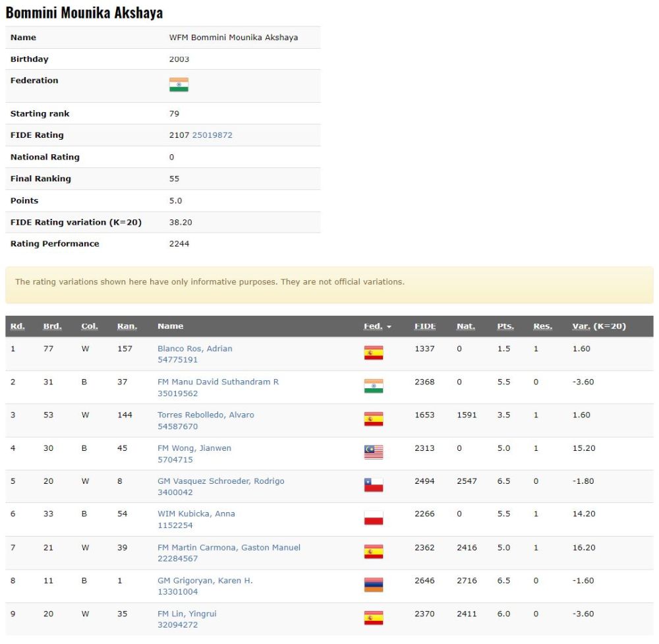Image resolution: width=659 pixels, height=644 pixels.
Task: Select the rating variation value 38.20
Action: tap(181, 222)
